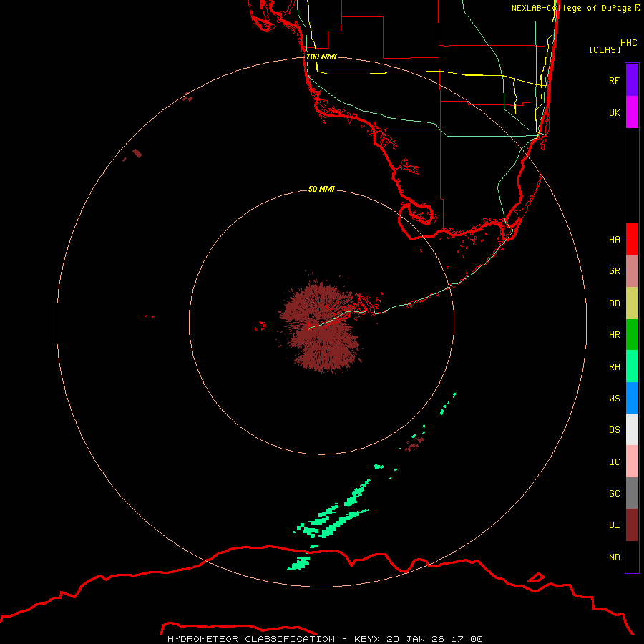The height and width of the screenshot is (644, 644).
Task: Click the 'DS' legend label
Action: pos(614,430)
